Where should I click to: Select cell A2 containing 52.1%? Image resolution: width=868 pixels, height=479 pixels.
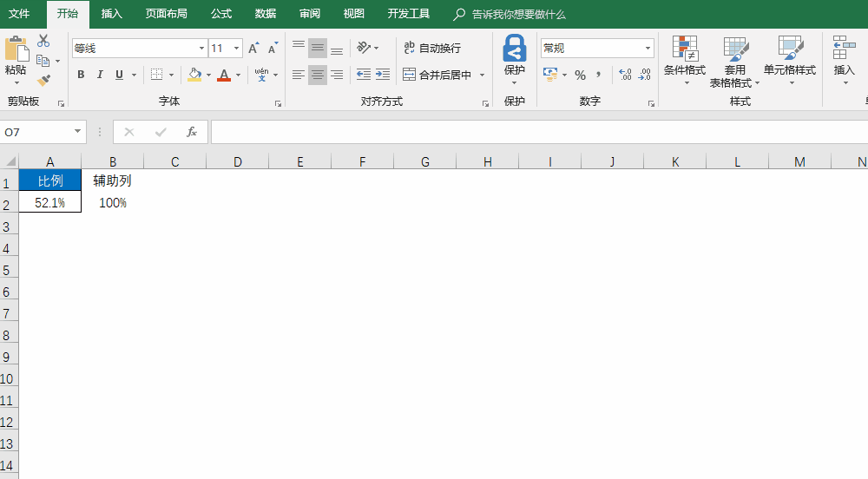[49, 202]
